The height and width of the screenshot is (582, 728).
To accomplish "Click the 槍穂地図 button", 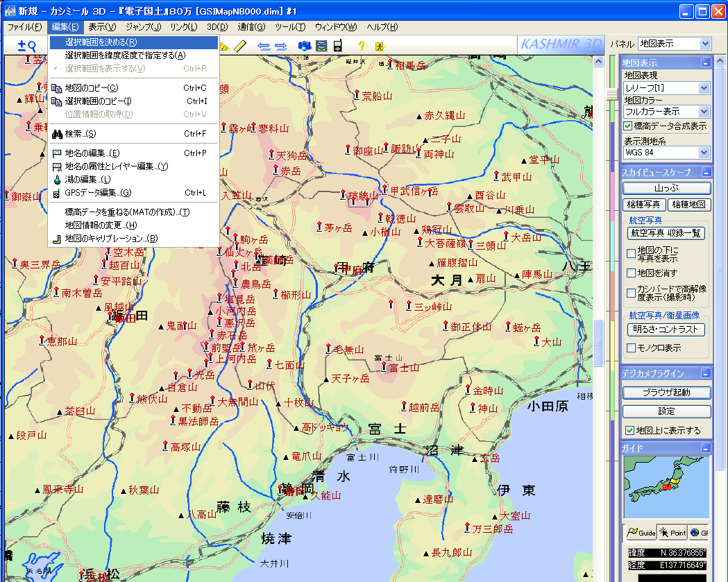I will (688, 205).
